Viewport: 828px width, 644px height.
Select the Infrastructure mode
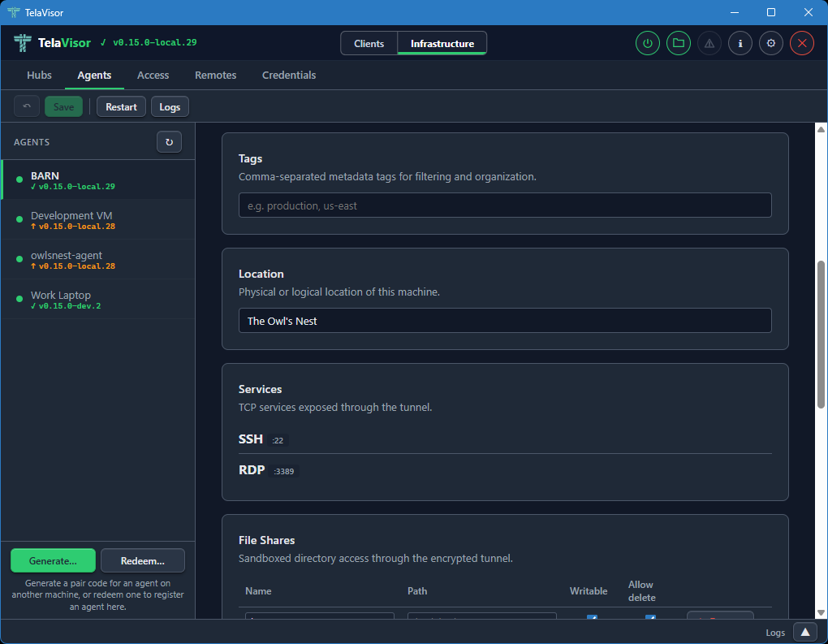point(442,43)
